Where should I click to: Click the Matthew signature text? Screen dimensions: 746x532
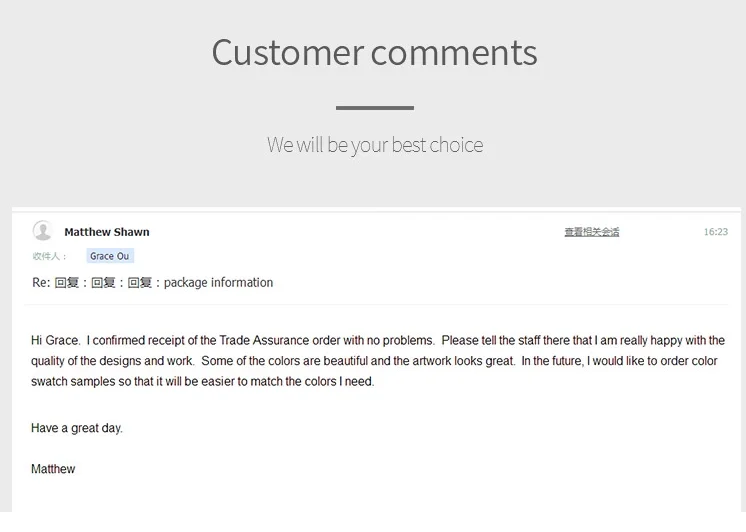click(x=53, y=469)
